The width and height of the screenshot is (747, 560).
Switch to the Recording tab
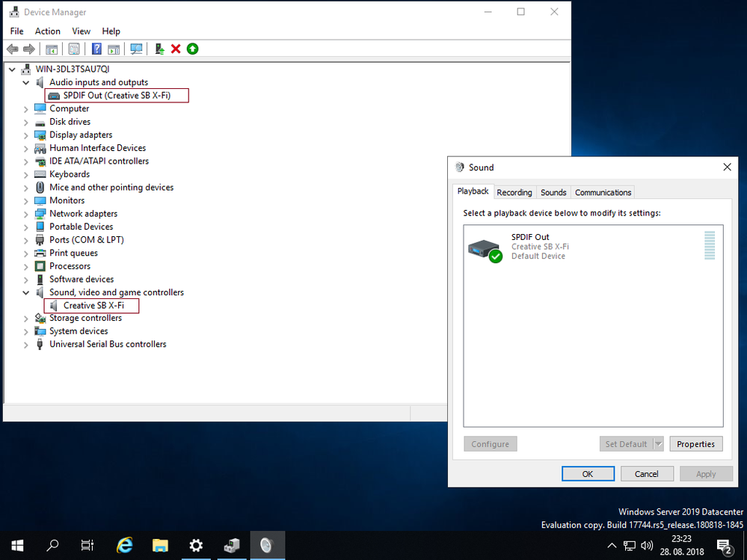tap(514, 192)
